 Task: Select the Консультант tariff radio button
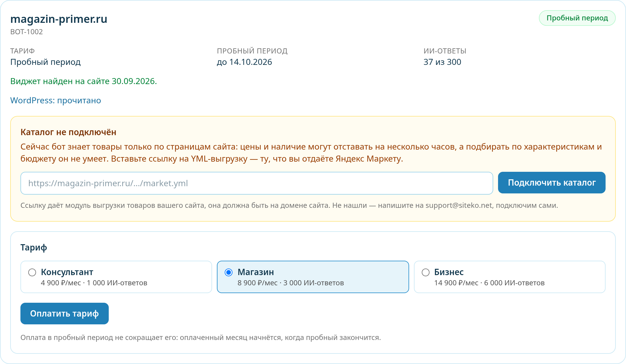pos(32,272)
